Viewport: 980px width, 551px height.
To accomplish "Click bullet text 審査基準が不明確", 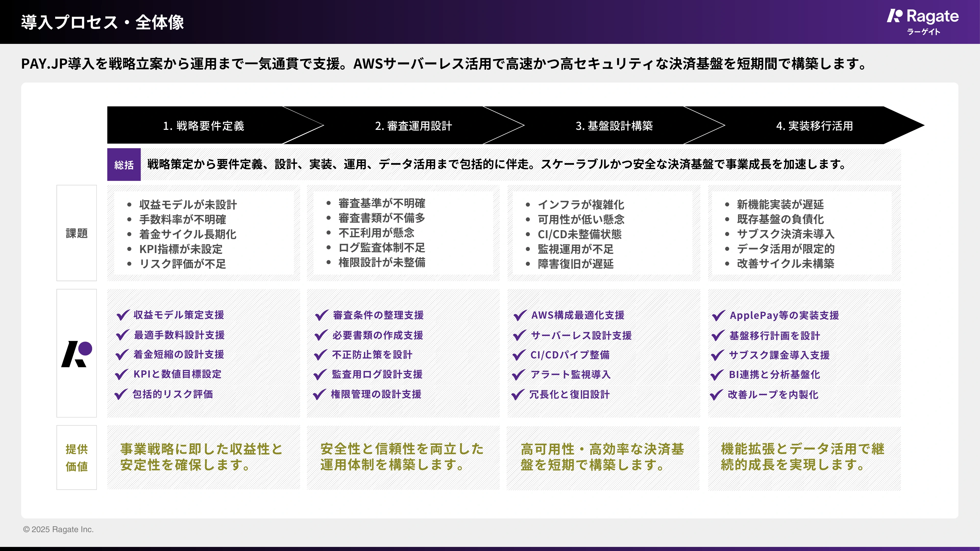I will 382,204.
